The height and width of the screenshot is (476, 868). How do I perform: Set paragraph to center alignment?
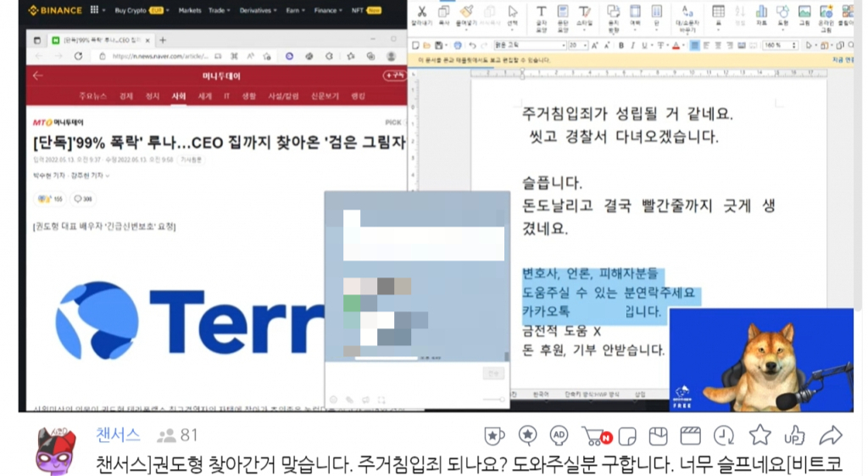[x=718, y=46]
